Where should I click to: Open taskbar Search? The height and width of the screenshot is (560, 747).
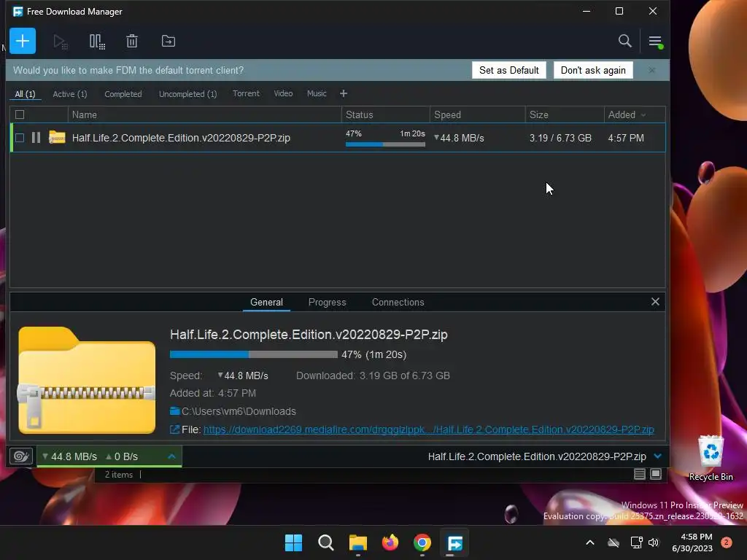click(x=326, y=542)
